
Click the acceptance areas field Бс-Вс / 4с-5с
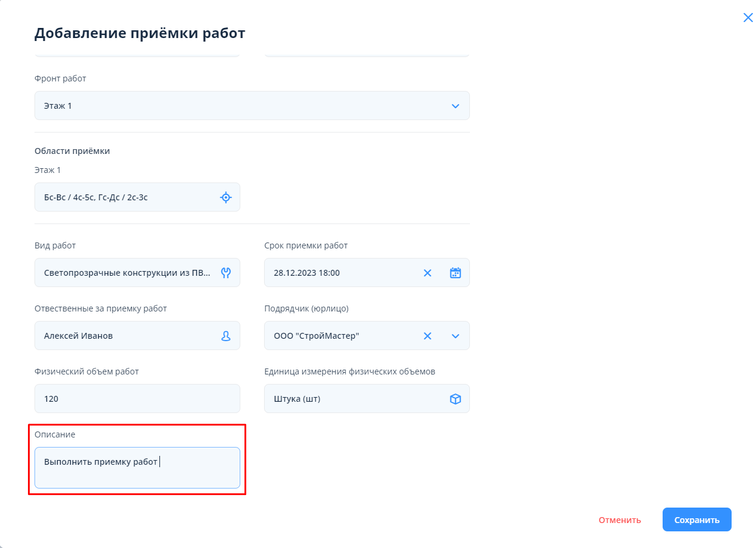tap(125, 197)
